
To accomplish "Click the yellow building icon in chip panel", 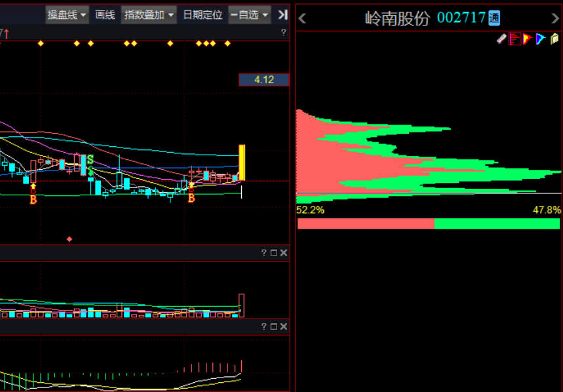I will coord(554,39).
